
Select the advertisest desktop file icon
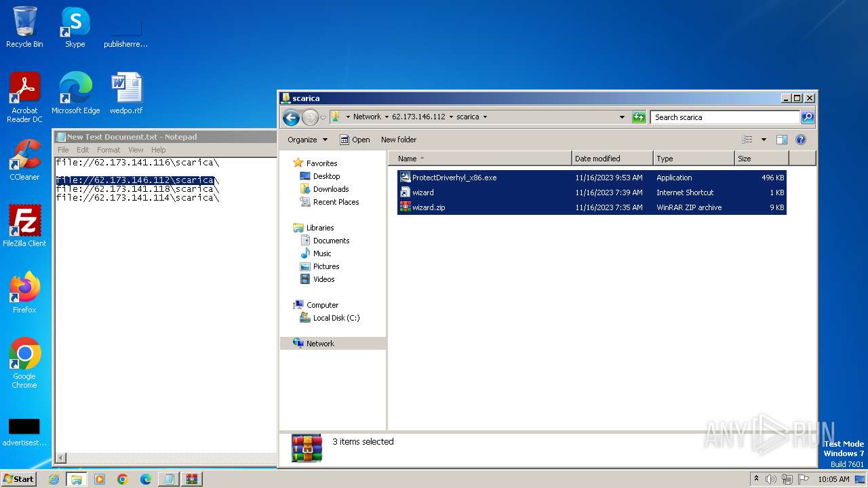[x=24, y=432]
